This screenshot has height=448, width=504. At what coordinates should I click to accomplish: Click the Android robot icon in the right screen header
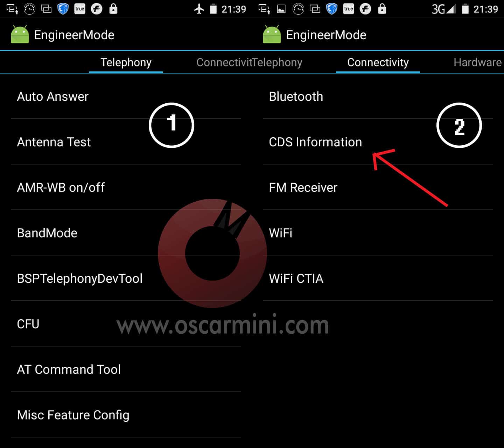pyautogui.click(x=272, y=34)
